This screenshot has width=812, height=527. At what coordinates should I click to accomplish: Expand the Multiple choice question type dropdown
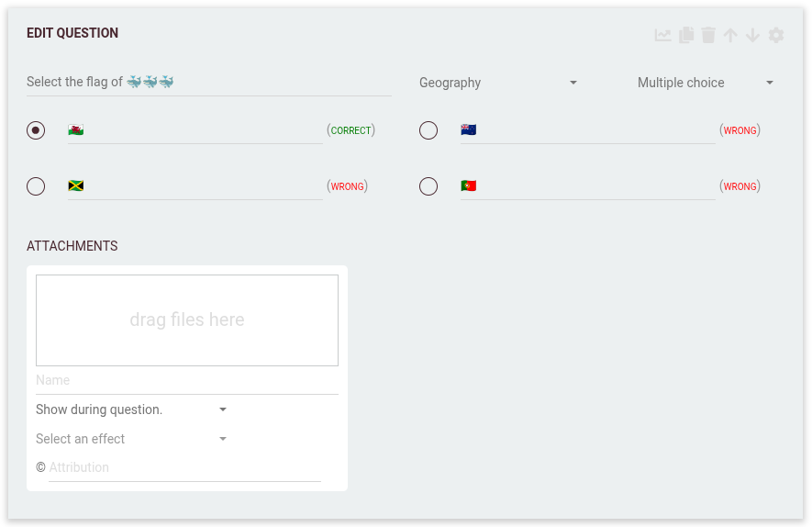click(x=706, y=83)
